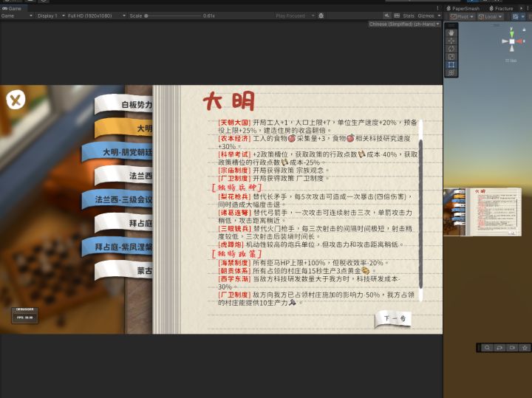The width and height of the screenshot is (532, 398).
Task: Click the magnifier icon in scene overlay
Action: pos(488,347)
